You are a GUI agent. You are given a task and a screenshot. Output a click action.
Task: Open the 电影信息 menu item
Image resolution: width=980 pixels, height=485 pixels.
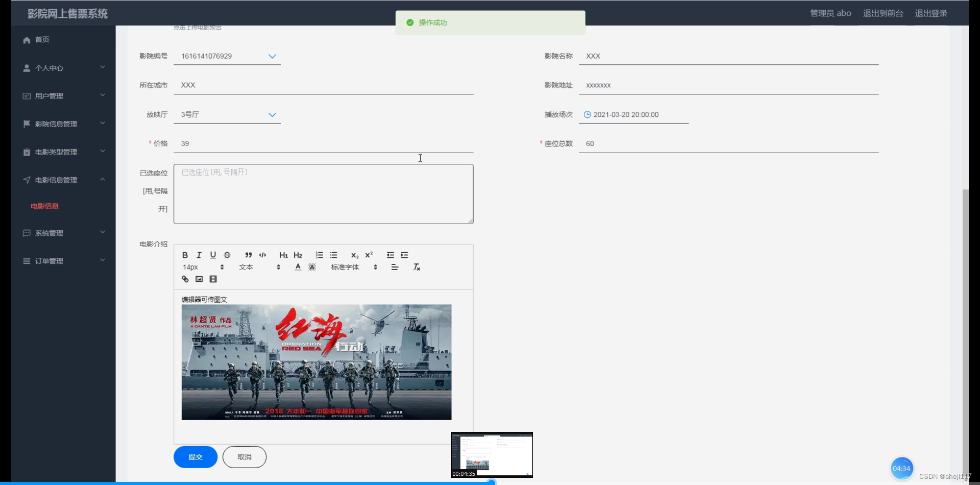44,206
